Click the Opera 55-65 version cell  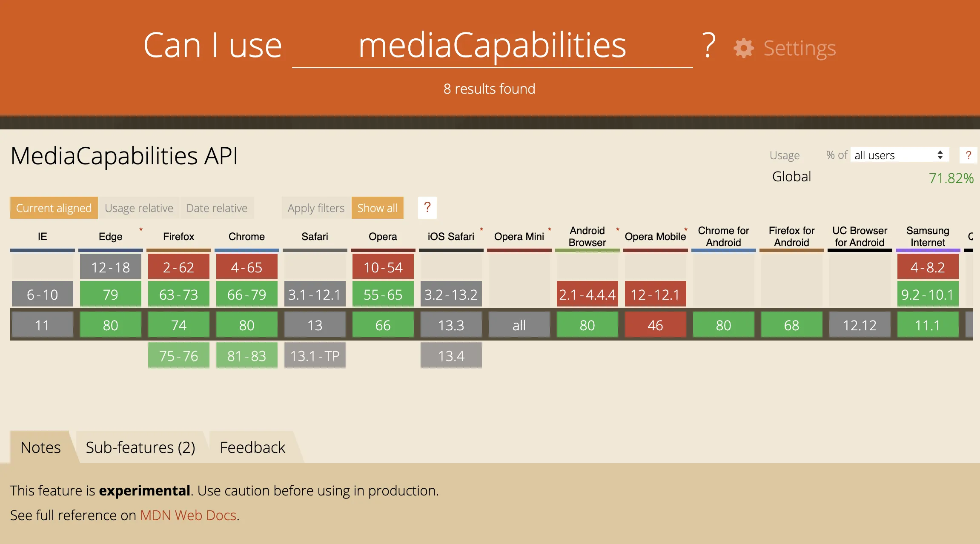[383, 294]
